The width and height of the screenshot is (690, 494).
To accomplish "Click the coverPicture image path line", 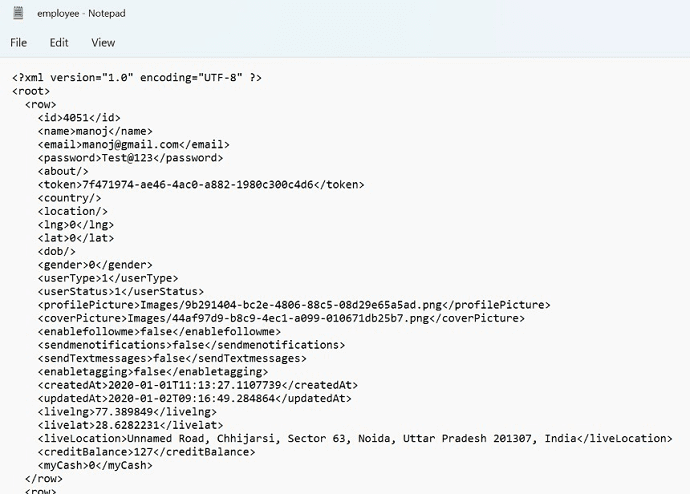I will pyautogui.click(x=281, y=318).
